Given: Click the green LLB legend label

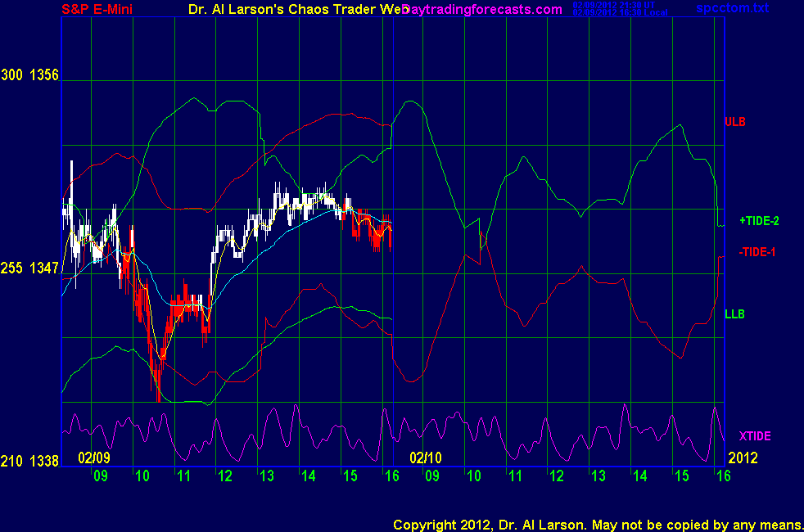Looking at the screenshot, I should click(x=734, y=314).
